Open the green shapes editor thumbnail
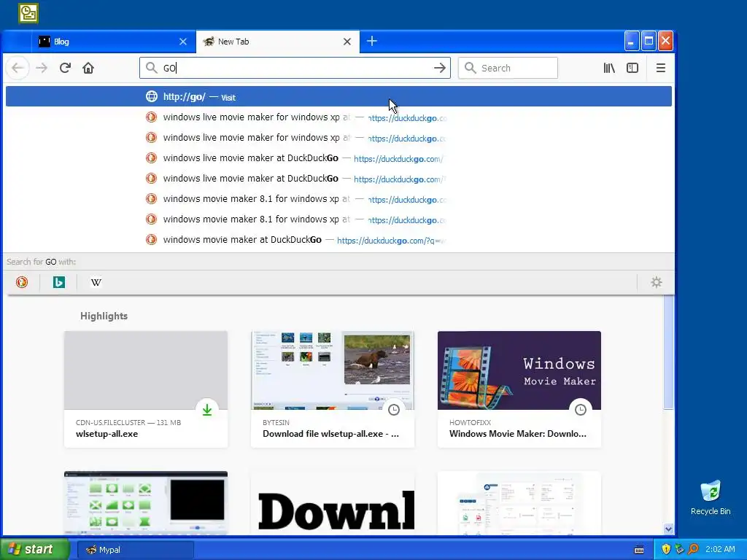 point(146,503)
